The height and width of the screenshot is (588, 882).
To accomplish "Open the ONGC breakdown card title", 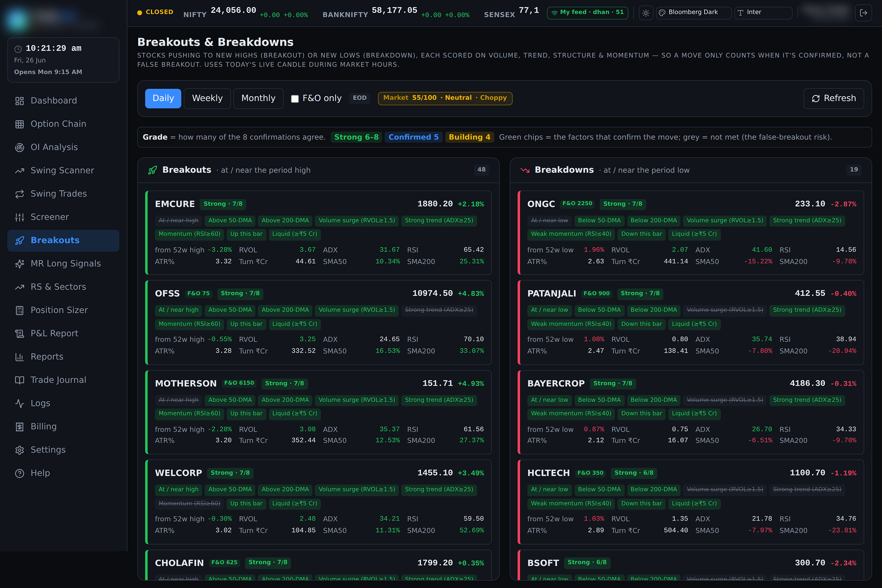I will pyautogui.click(x=541, y=204).
